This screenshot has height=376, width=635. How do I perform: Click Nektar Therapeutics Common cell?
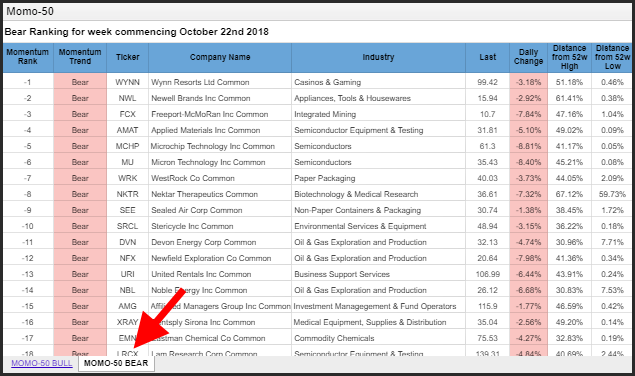pyautogui.click(x=220, y=194)
